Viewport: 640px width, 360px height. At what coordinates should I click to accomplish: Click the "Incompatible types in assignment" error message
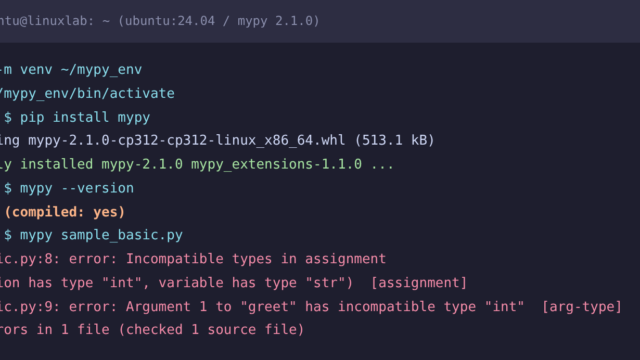pos(256,259)
